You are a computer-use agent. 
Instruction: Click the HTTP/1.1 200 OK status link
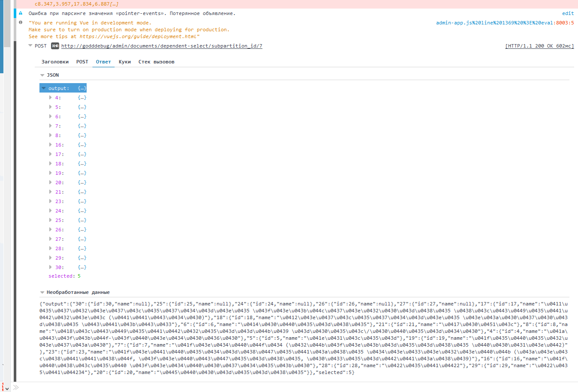539,46
